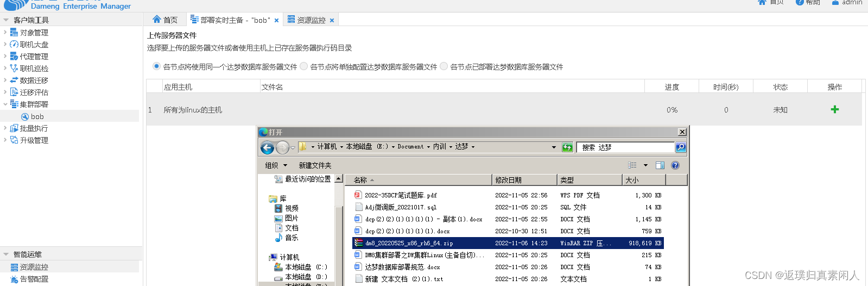The width and height of the screenshot is (868, 286).
Task: Click the 对象管理 icon in sidebar
Action: 14,33
